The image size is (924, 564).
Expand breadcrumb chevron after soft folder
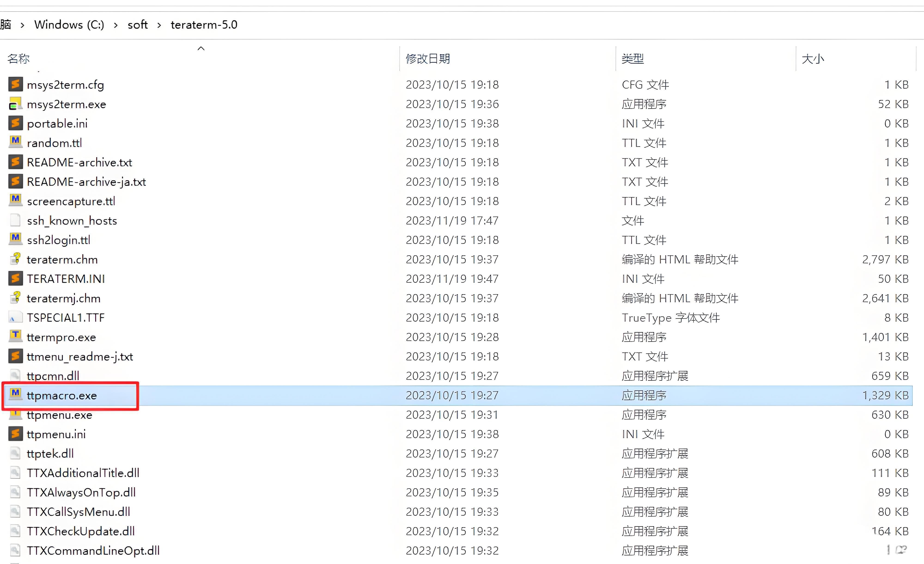pyautogui.click(x=159, y=25)
